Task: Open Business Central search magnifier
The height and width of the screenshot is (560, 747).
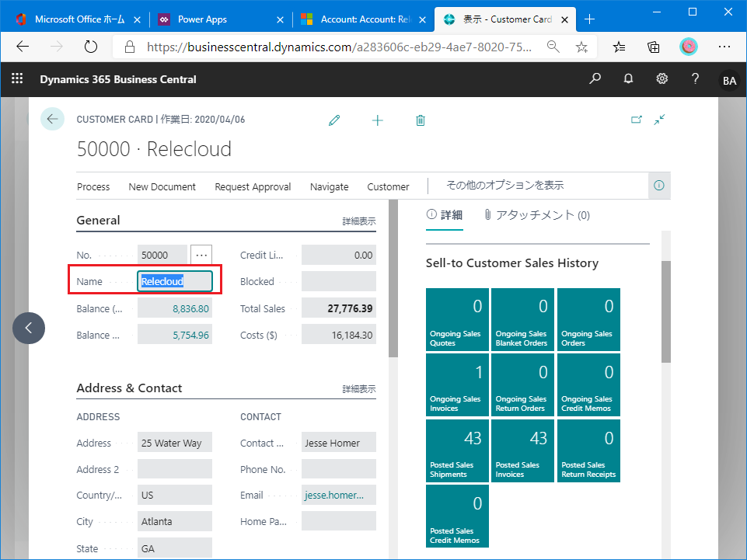Action: 595,78
